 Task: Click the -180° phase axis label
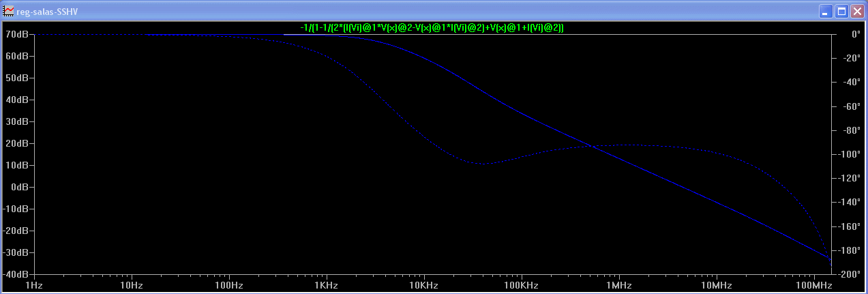click(x=849, y=250)
